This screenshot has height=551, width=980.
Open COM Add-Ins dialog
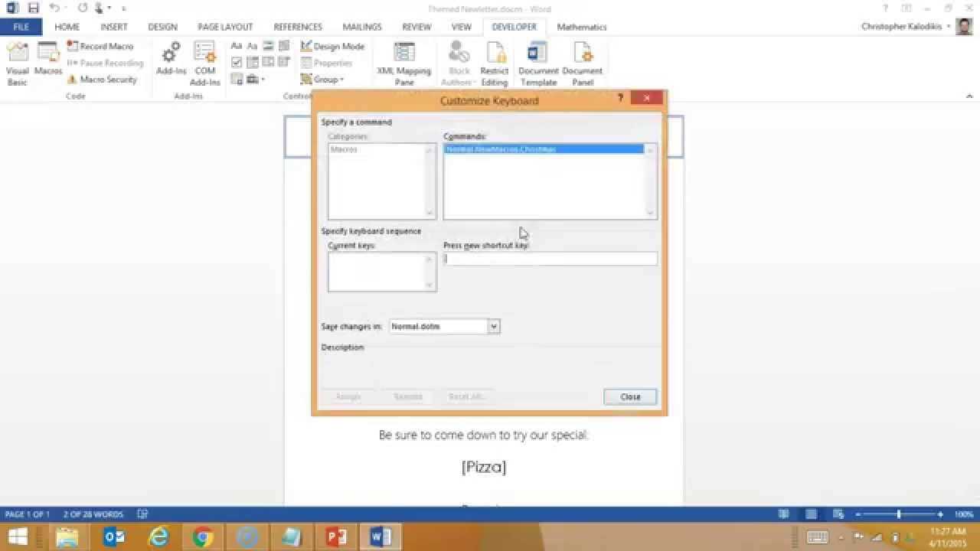[x=205, y=64]
